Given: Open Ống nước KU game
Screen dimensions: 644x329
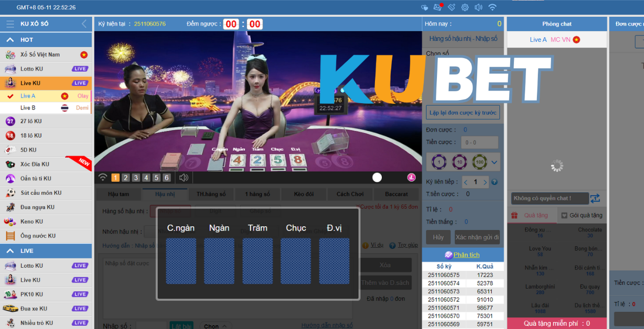Looking at the screenshot, I should point(46,236).
